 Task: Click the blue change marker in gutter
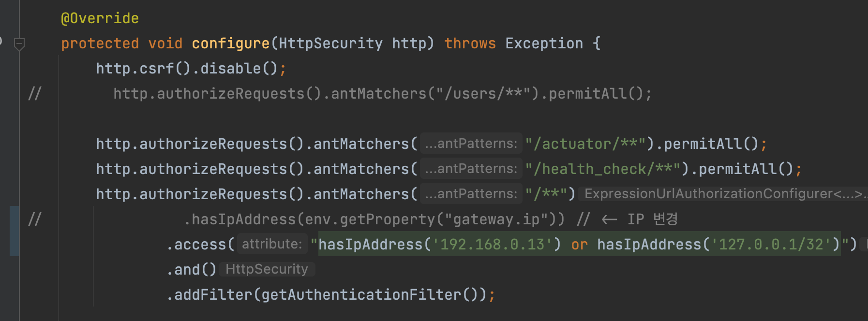pos(14,231)
